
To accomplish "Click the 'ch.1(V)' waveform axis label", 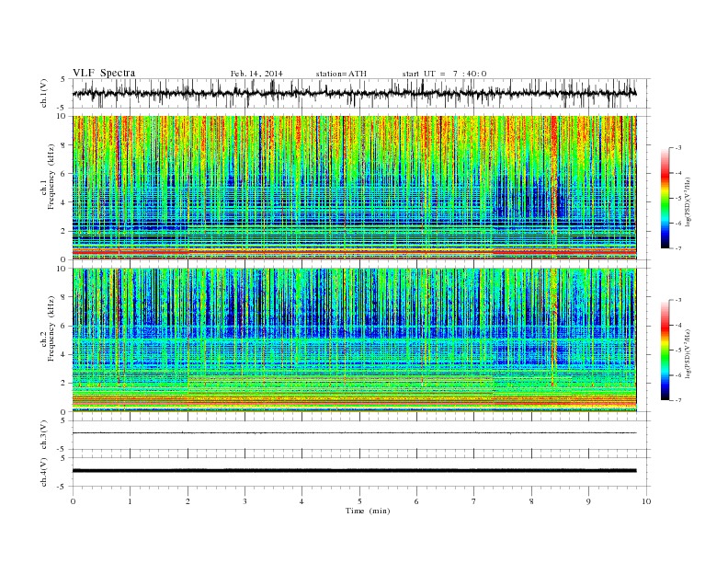I will tap(44, 93).
